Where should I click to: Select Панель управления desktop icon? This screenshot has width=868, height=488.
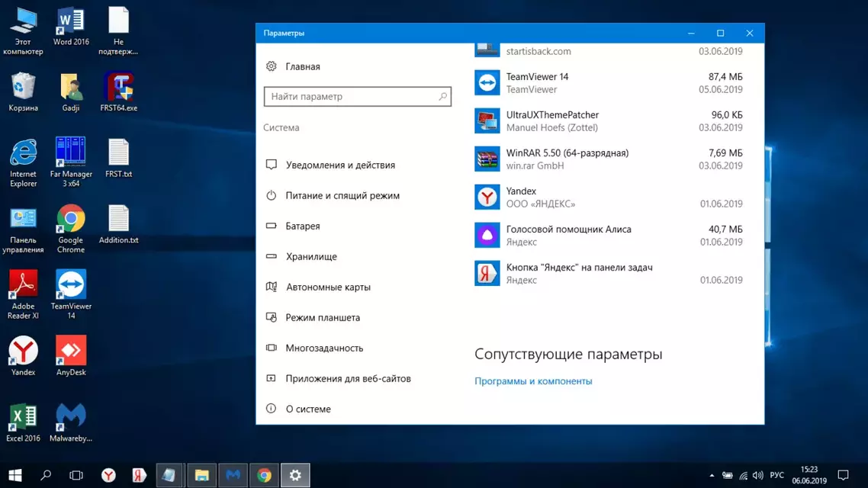tap(23, 229)
